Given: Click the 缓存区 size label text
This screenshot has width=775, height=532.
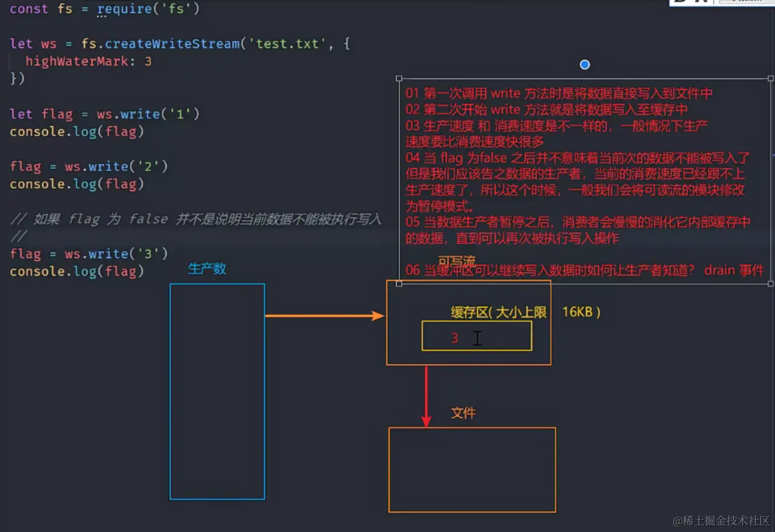Looking at the screenshot, I should [526, 312].
